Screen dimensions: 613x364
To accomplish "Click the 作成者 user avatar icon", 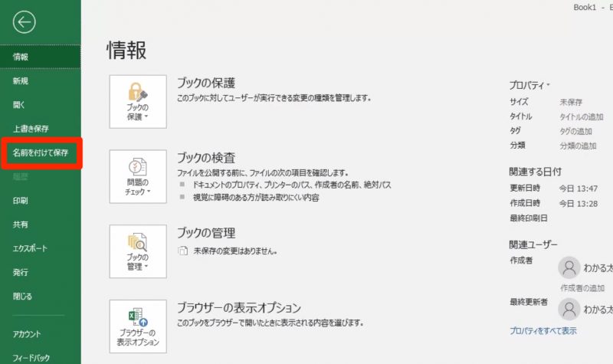I will [x=569, y=266].
